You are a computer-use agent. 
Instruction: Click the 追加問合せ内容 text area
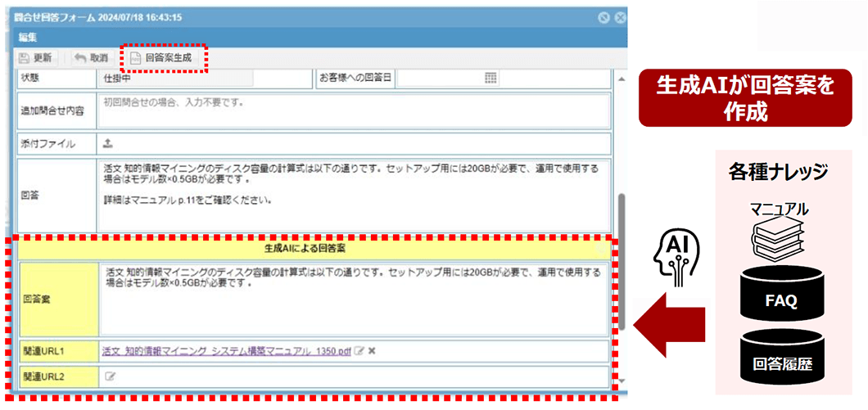click(x=354, y=110)
